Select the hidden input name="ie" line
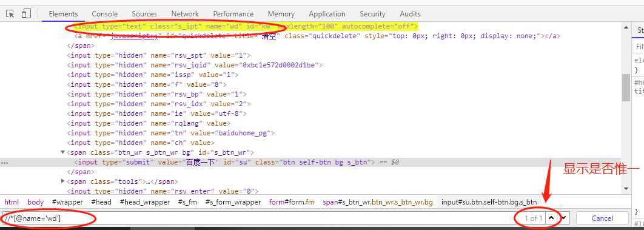 pos(156,113)
